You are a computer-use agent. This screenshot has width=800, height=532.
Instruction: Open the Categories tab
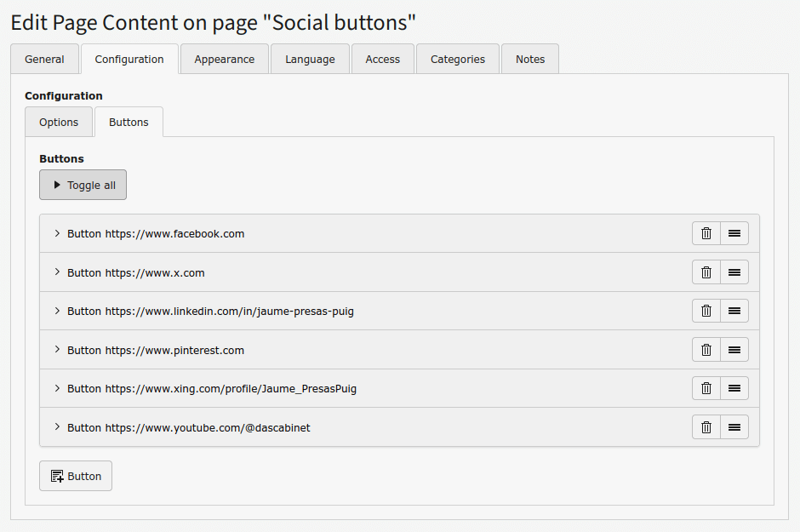coord(457,60)
